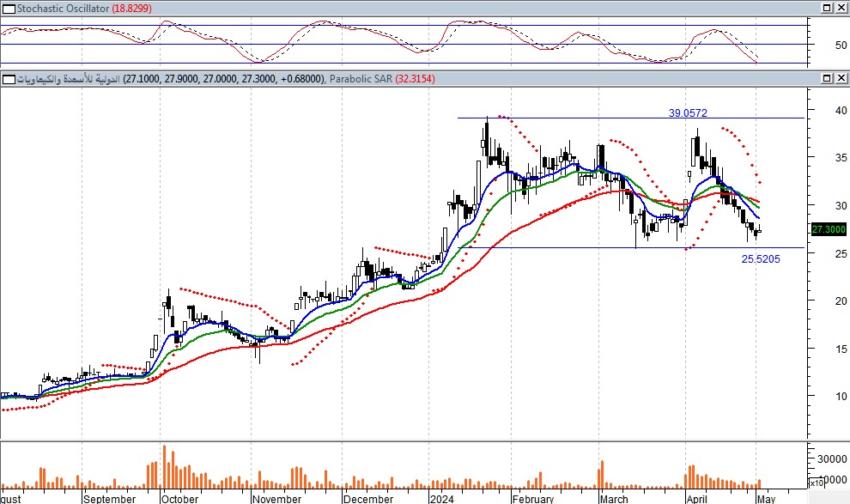This screenshot has height=504, width=850.
Task: Select the 39.0572 resistance line label
Action: pyautogui.click(x=688, y=112)
